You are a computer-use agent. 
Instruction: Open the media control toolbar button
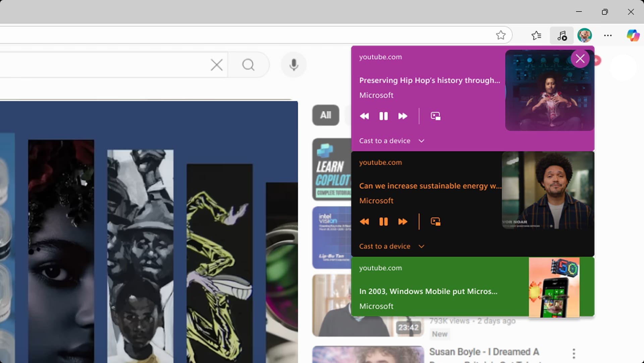tap(562, 35)
